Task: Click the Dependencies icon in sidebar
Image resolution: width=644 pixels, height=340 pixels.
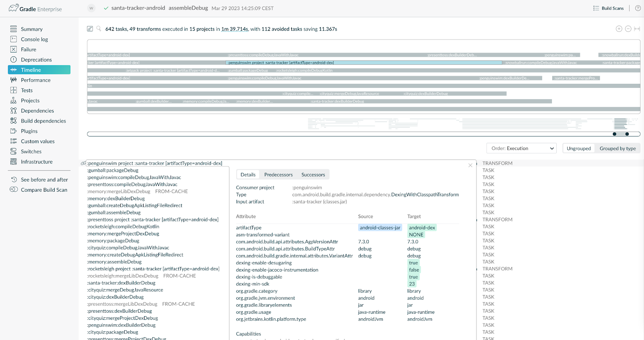Action: click(x=14, y=110)
